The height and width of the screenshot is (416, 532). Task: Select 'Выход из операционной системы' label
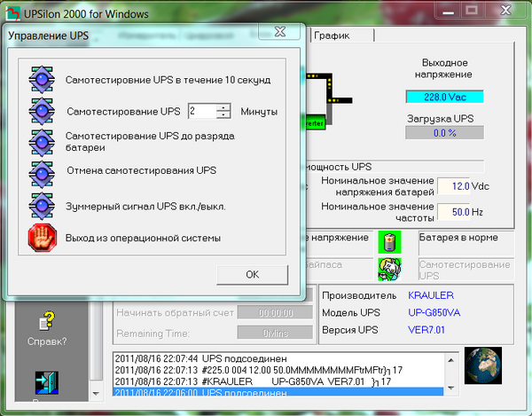(143, 238)
